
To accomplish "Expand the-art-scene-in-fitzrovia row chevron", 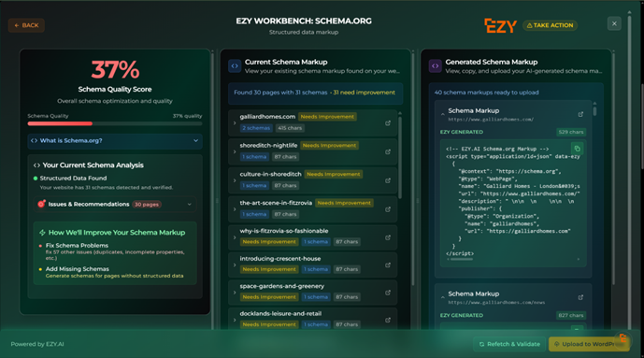I will pyautogui.click(x=235, y=209).
